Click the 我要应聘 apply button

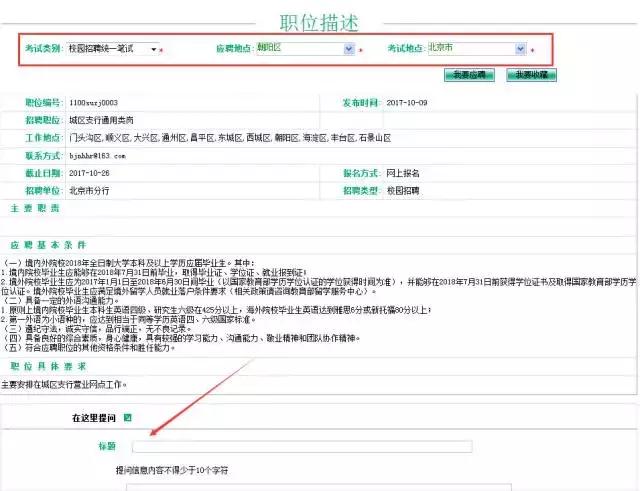click(x=469, y=75)
